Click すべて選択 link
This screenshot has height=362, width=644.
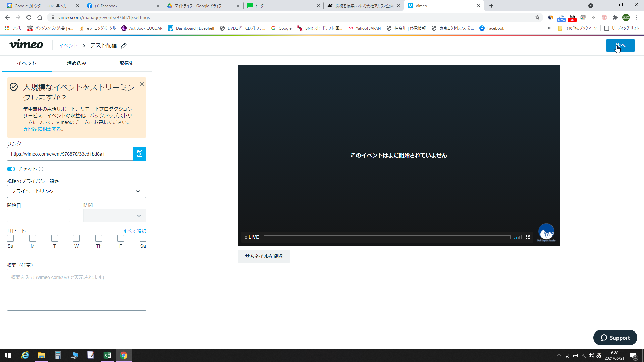point(135,231)
